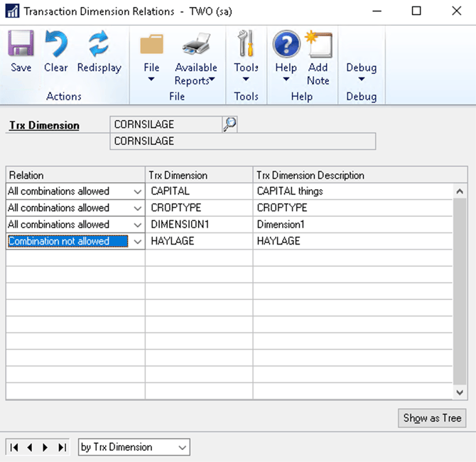This screenshot has height=462, width=476.
Task: Click the 'Dimension1' description cell
Action: [x=353, y=225]
